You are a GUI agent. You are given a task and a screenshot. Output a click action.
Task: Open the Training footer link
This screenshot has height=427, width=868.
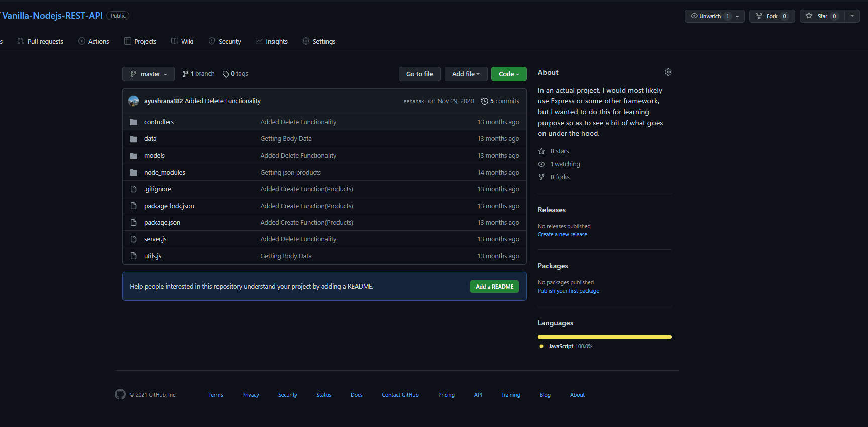tap(510, 395)
